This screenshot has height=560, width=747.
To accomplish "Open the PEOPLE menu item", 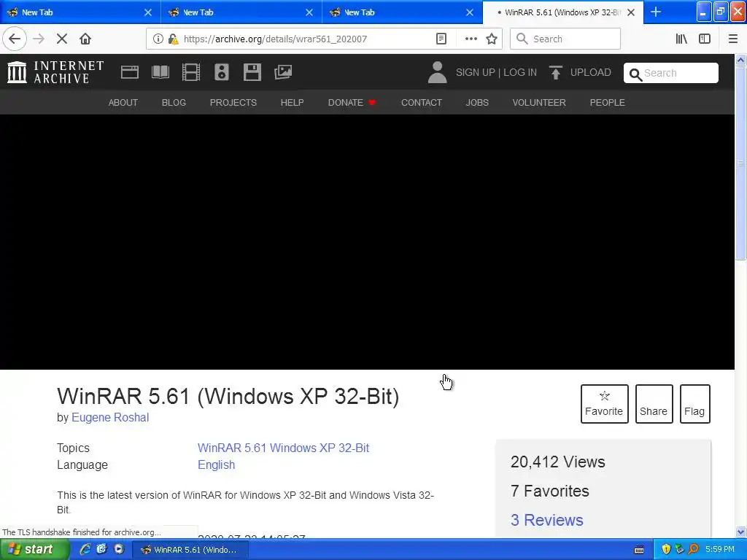I will click(x=608, y=102).
